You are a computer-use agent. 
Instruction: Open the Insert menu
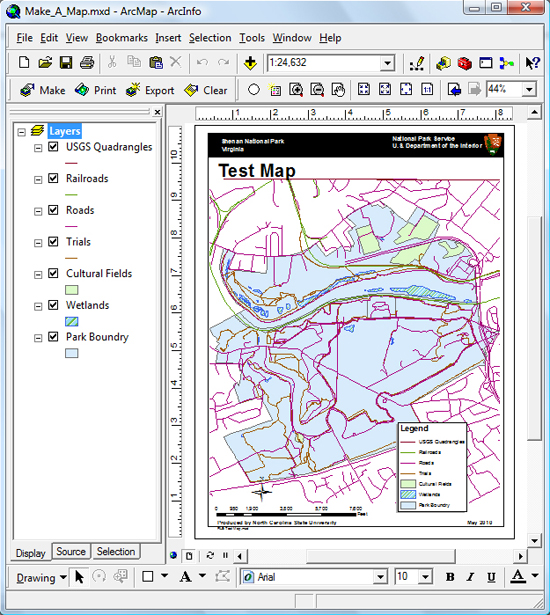pyautogui.click(x=168, y=38)
